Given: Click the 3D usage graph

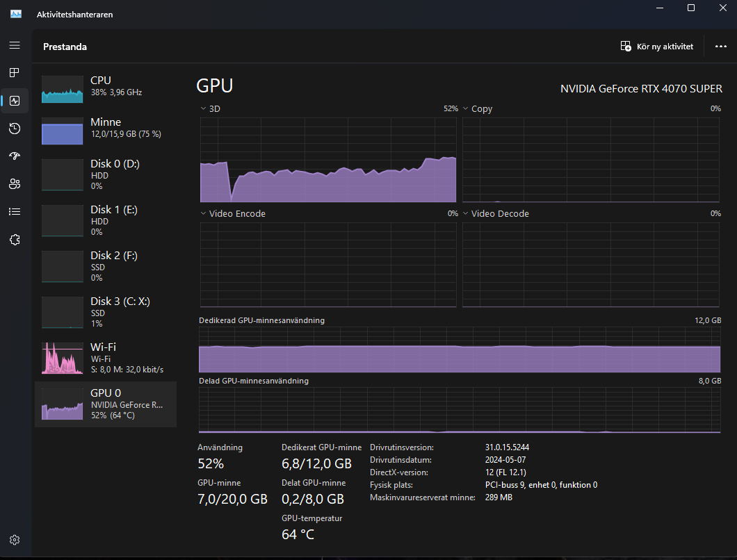Looking at the screenshot, I should [328, 160].
